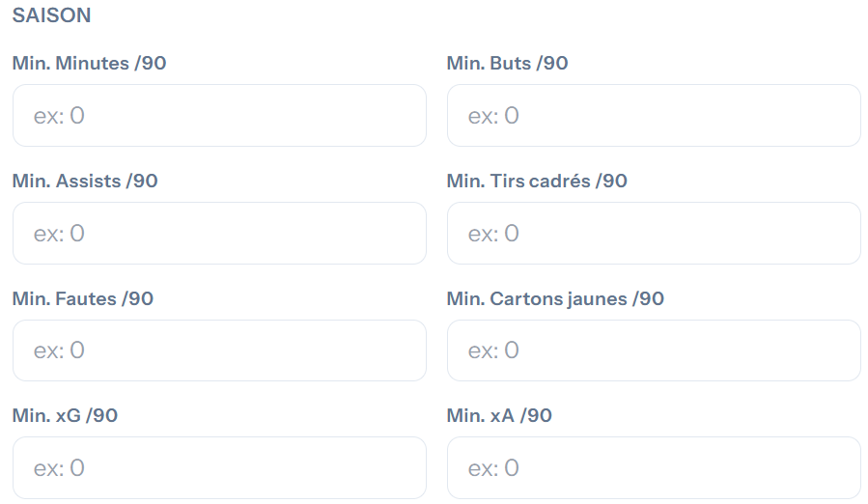Click the "Min. Buts /90" label
The image size is (868, 504).
click(507, 64)
